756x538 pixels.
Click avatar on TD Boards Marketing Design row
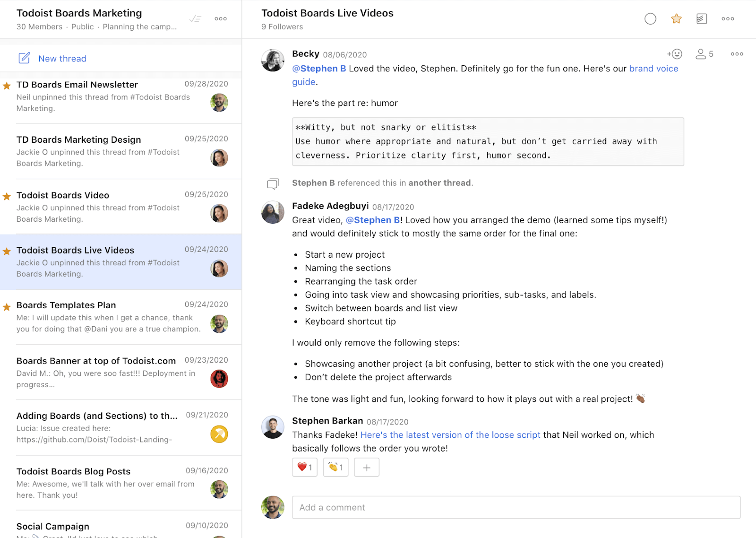pyautogui.click(x=219, y=158)
